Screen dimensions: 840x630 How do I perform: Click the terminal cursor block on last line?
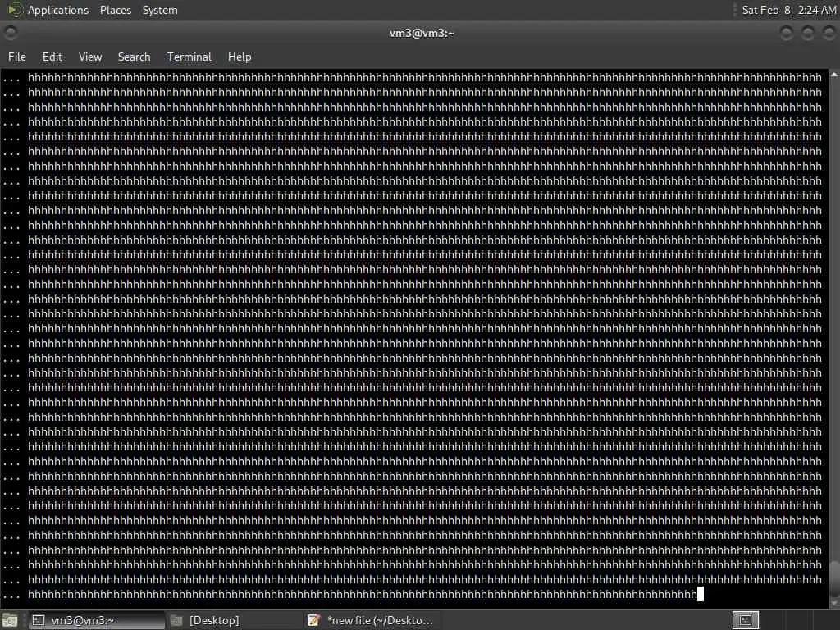coord(701,594)
